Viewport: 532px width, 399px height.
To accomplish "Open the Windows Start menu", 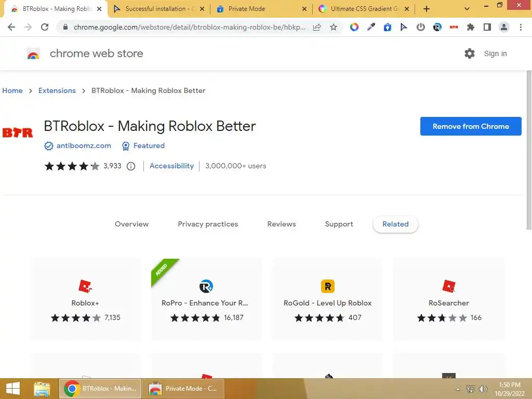I will click(13, 389).
